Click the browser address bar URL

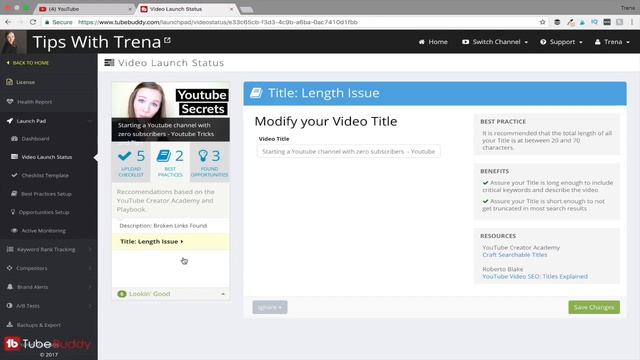click(x=218, y=22)
